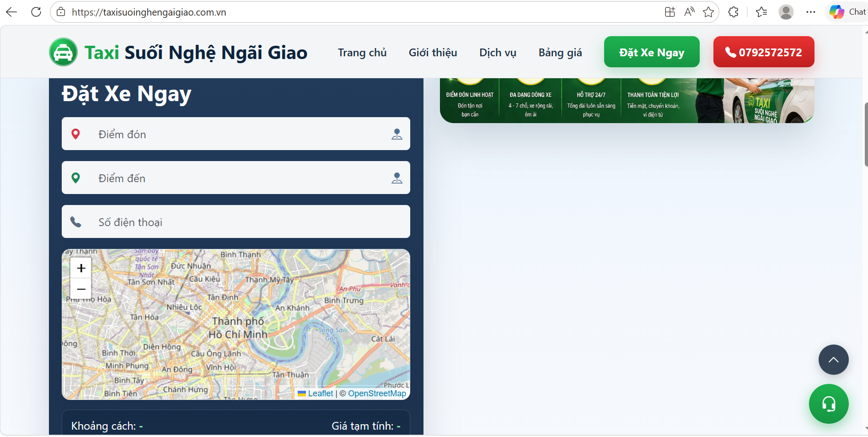Click the taxi promotional banner image
The width and height of the screenshot is (868, 437).
tap(627, 100)
